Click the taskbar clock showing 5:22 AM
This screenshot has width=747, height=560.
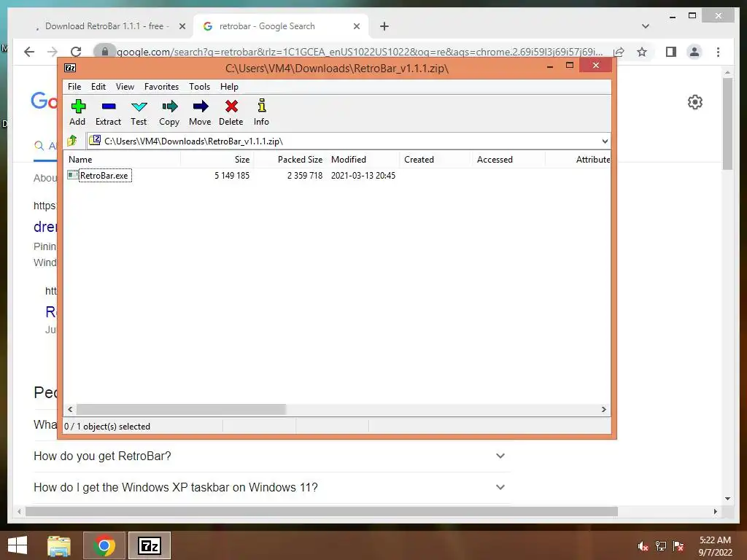point(715,546)
